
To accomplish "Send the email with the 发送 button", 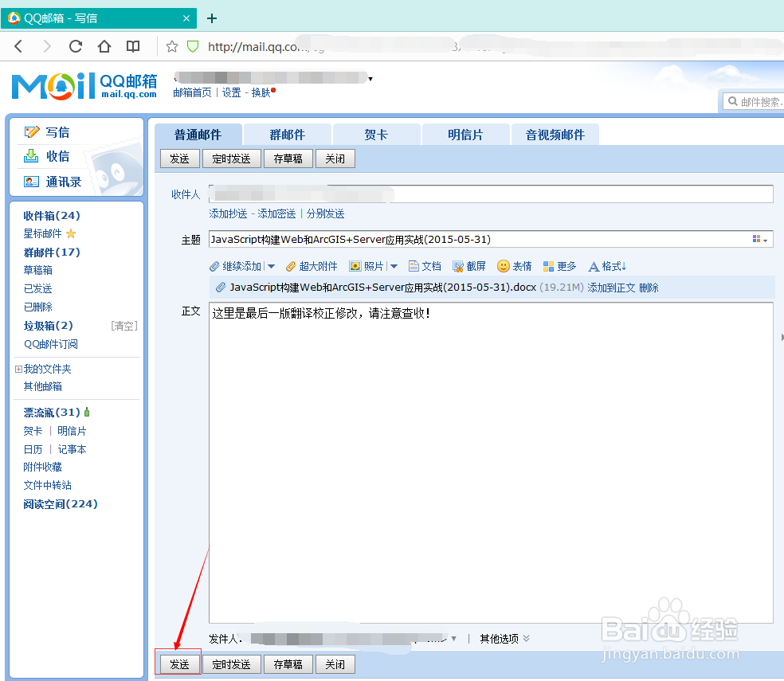I will point(179,663).
